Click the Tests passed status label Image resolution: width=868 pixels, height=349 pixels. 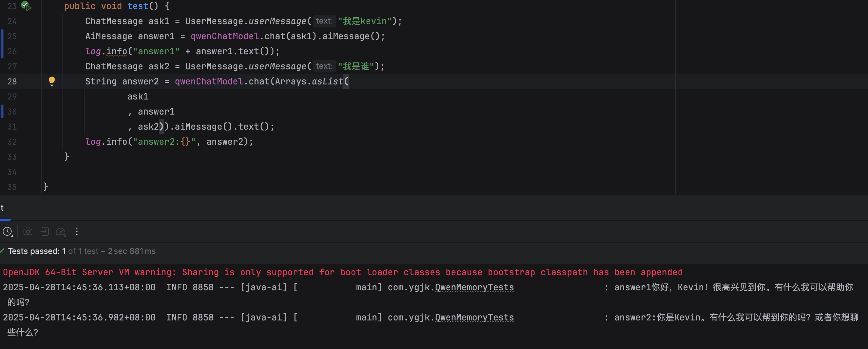click(34, 251)
